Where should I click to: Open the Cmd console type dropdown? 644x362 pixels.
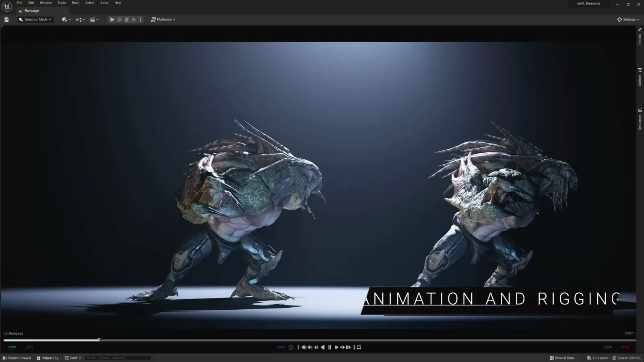click(x=73, y=358)
